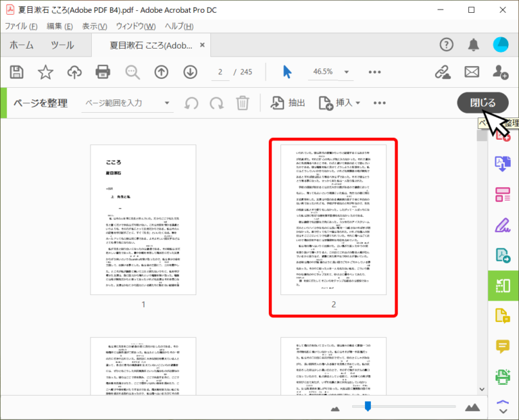This screenshot has width=519, height=420.
Task: Send file by email envelope icon
Action: click(x=472, y=72)
